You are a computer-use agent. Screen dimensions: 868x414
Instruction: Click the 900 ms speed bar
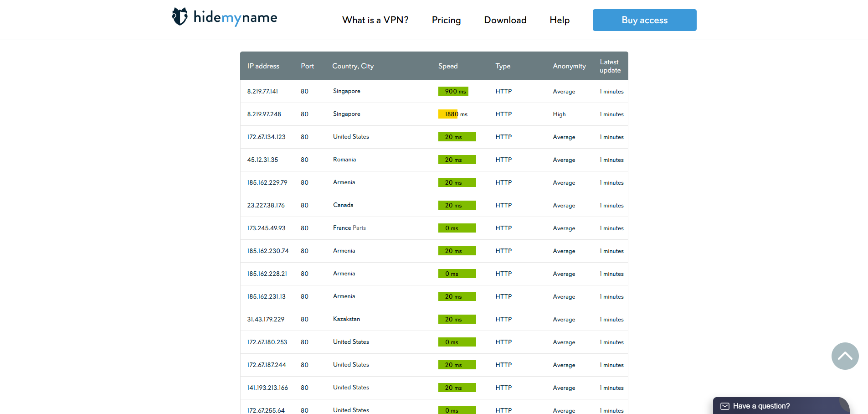453,91
